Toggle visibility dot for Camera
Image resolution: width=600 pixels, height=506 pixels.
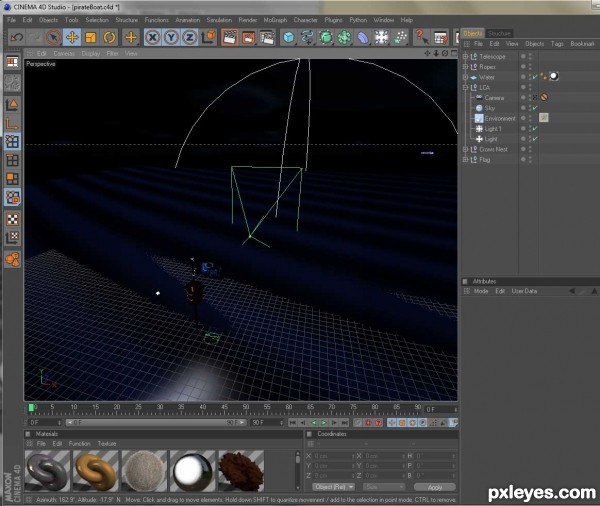coord(523,97)
